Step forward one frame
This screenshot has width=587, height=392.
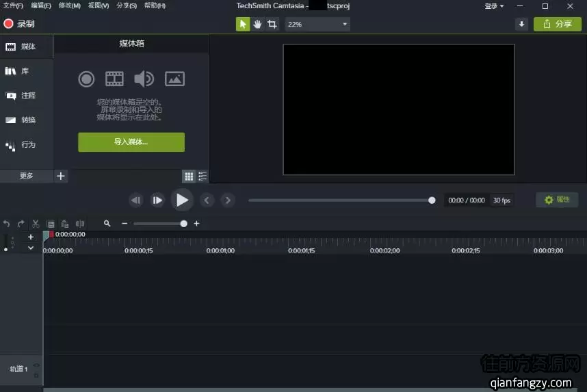click(x=157, y=200)
